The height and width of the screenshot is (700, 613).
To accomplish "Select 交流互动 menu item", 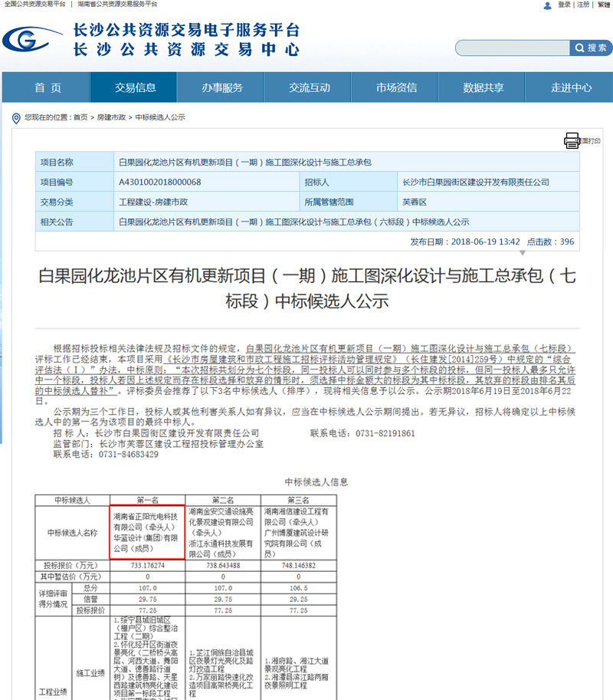I will coord(310,88).
